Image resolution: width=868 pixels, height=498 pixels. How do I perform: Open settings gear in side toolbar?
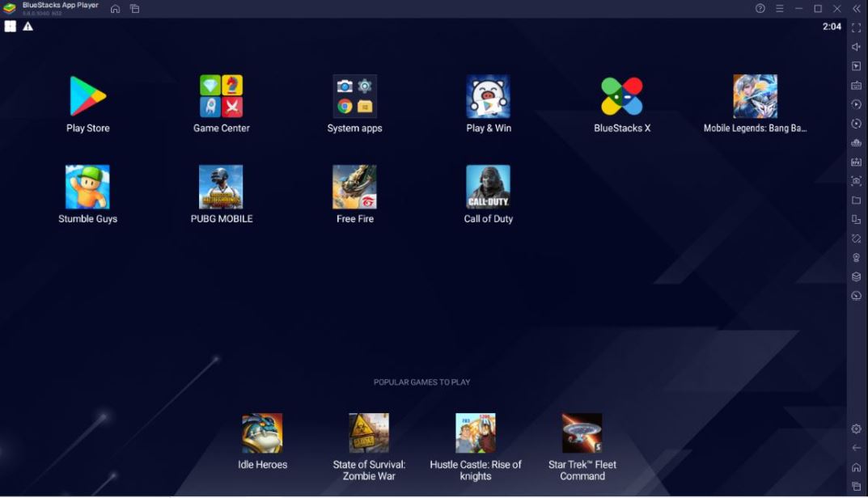857,428
